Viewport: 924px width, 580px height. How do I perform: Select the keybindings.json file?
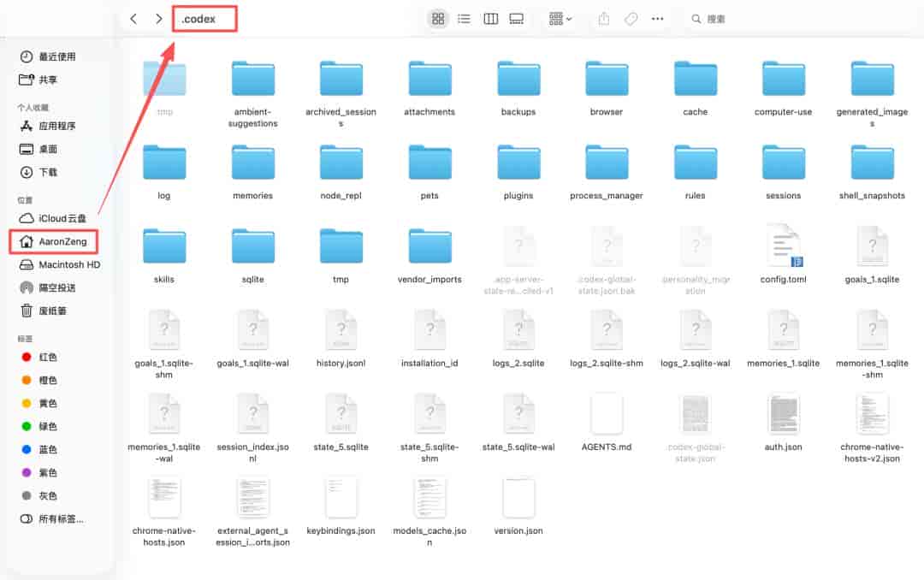(341, 506)
